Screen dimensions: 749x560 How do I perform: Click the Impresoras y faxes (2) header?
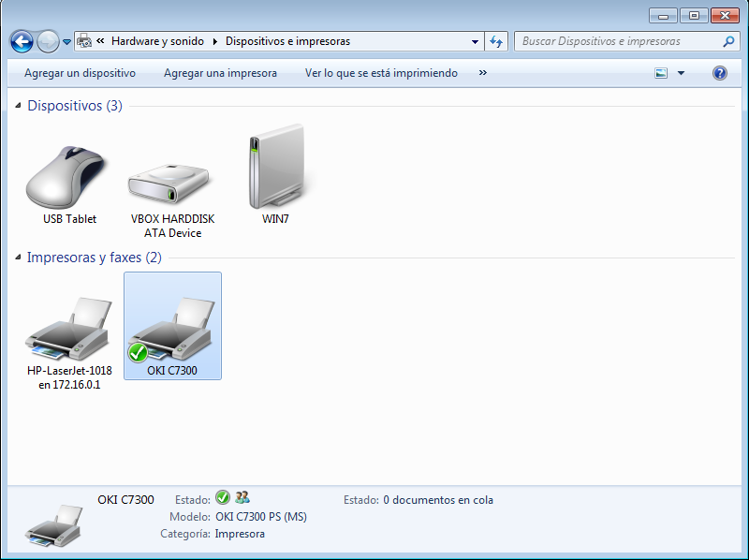[x=95, y=258]
